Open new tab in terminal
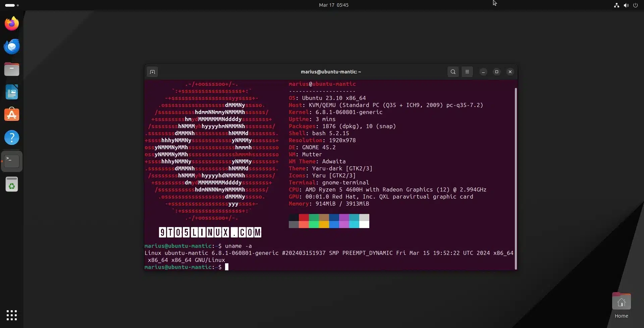Screen dimensions: 644x328 [152, 72]
